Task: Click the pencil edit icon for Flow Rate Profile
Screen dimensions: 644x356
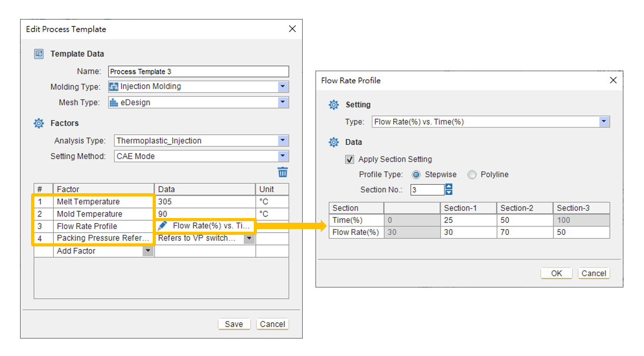Action: [163, 226]
